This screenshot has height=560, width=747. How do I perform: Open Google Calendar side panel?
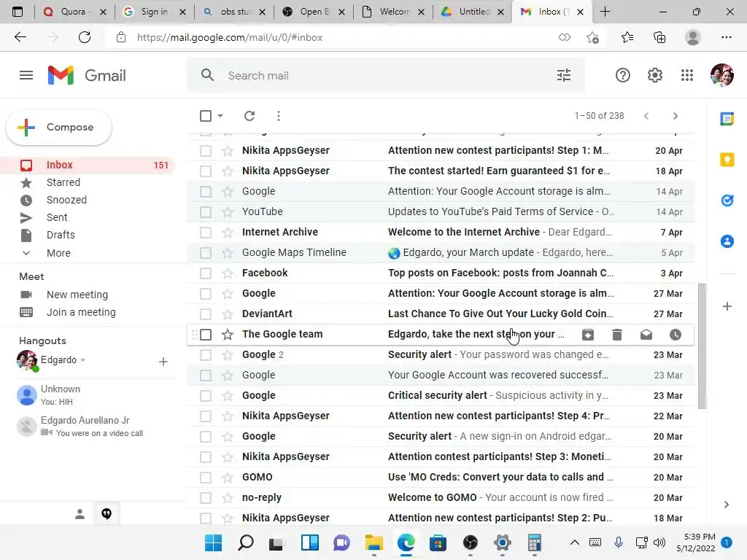click(727, 119)
